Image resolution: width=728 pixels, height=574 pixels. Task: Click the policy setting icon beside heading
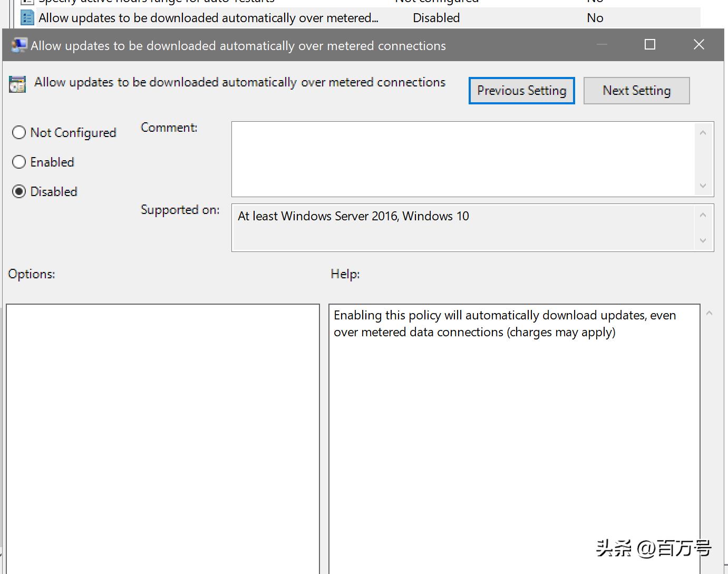coord(17,84)
